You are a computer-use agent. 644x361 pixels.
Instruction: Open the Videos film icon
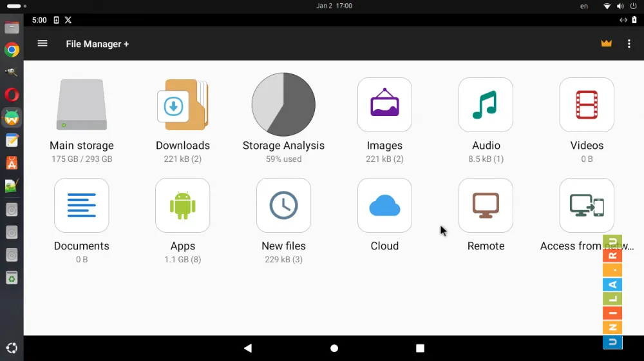587,105
